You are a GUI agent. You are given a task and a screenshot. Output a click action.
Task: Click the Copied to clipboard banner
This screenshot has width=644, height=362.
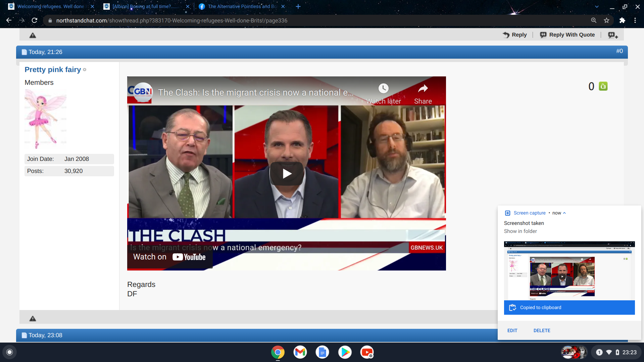(569, 307)
